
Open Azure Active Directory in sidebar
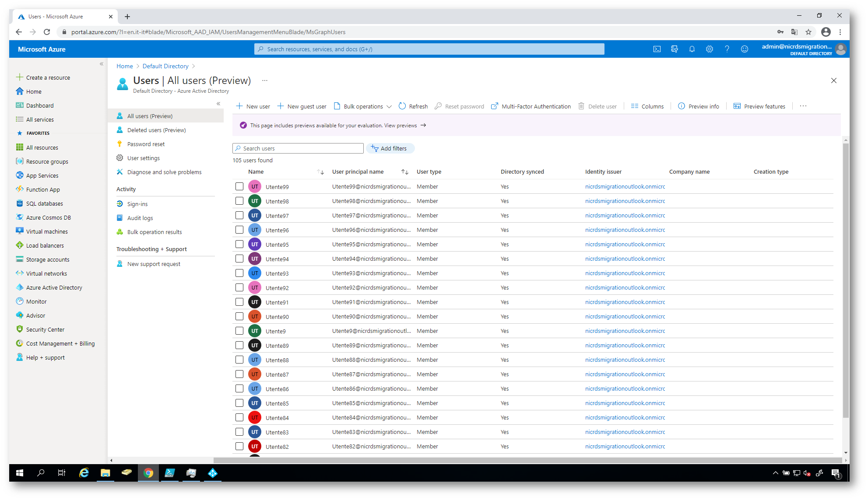click(x=54, y=287)
